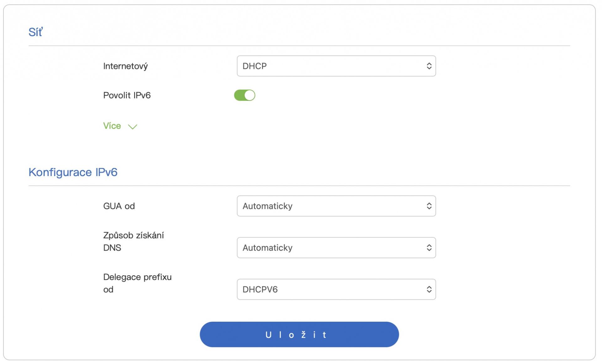Click the GUA od label
This screenshot has height=364, width=602.
tap(119, 206)
